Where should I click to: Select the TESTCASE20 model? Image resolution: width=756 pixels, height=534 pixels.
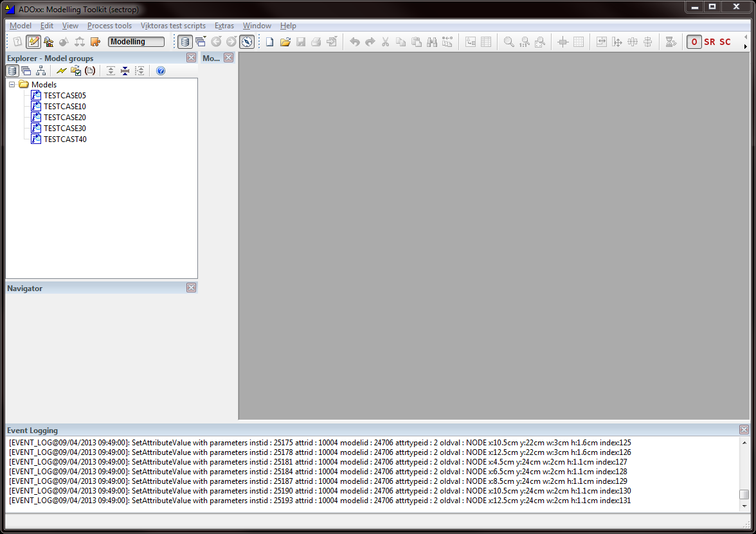(x=64, y=117)
